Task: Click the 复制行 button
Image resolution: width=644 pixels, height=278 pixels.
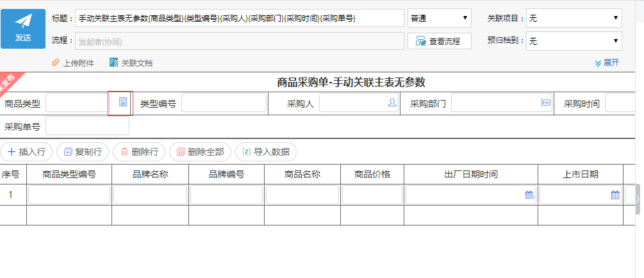Action: 83,152
